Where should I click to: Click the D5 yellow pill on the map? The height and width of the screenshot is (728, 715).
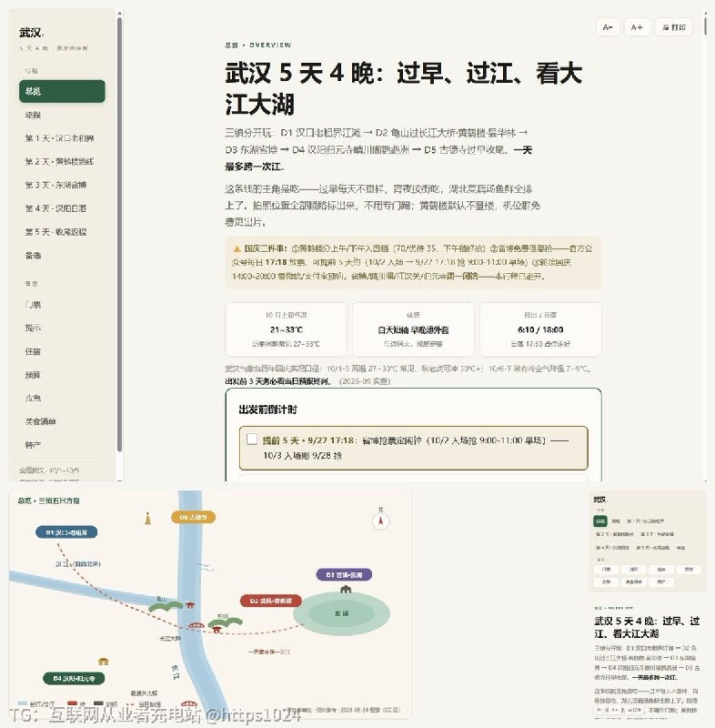[x=194, y=517]
